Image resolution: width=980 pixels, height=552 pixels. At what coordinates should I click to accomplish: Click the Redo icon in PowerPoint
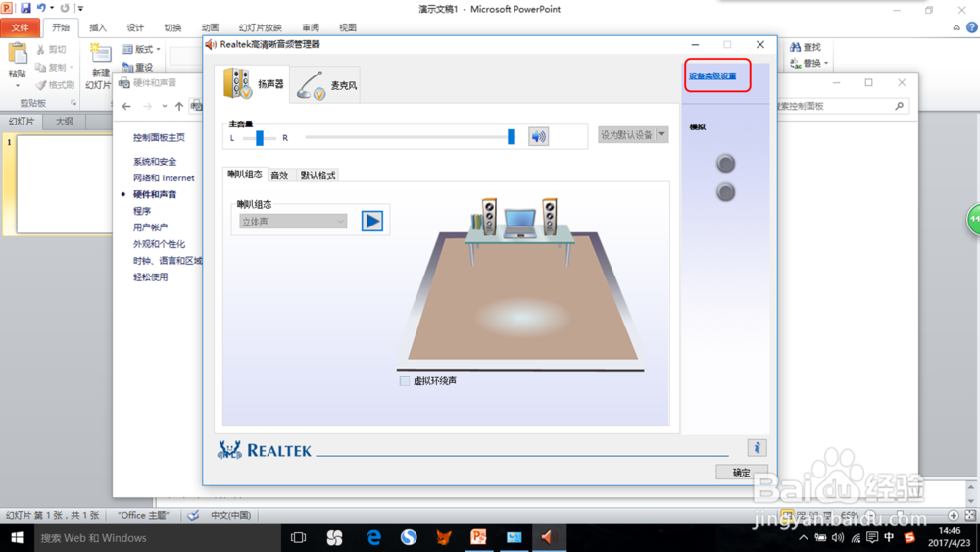(x=65, y=8)
